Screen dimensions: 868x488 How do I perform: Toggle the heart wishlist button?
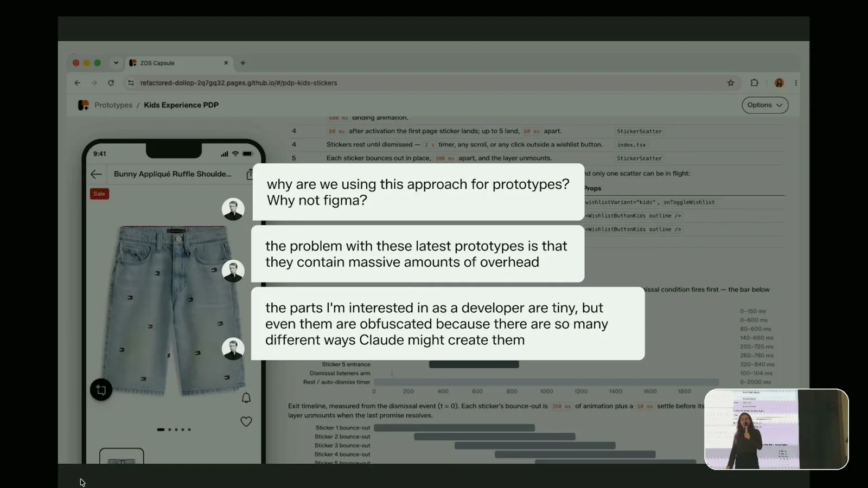point(246,421)
